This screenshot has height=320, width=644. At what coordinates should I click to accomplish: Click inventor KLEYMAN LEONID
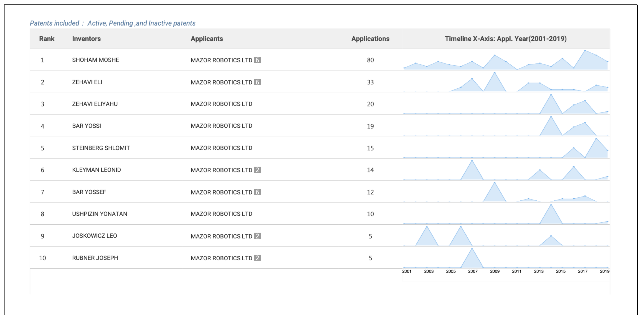click(x=96, y=170)
